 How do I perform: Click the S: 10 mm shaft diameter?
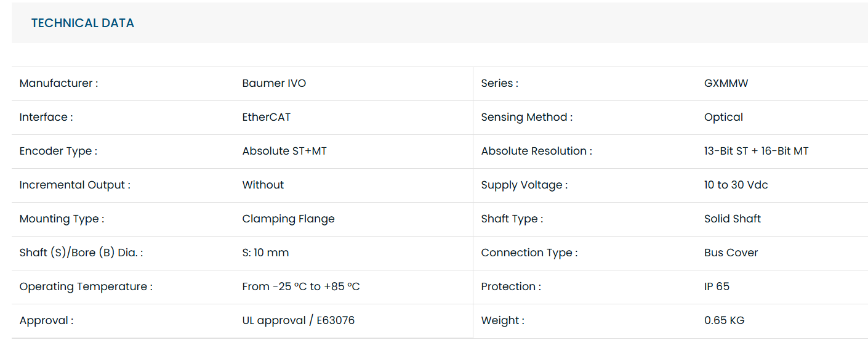click(265, 253)
